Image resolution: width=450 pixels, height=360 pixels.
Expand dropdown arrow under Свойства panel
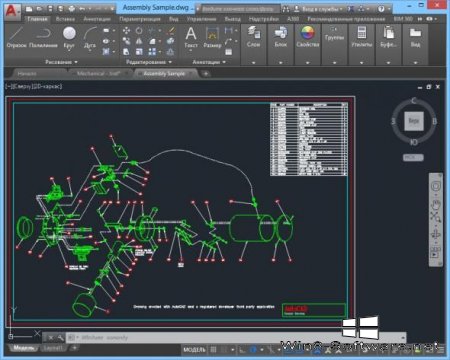tap(308, 62)
